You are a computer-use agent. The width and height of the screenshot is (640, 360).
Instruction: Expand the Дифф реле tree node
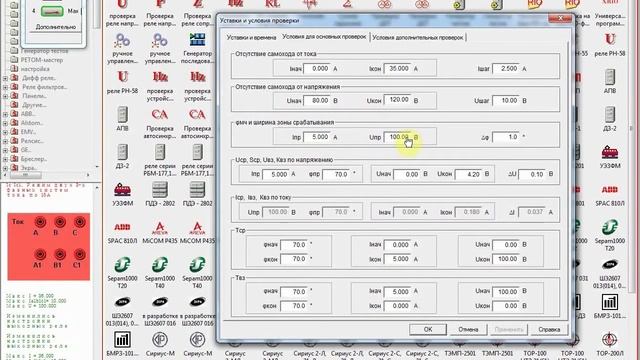click(5, 78)
